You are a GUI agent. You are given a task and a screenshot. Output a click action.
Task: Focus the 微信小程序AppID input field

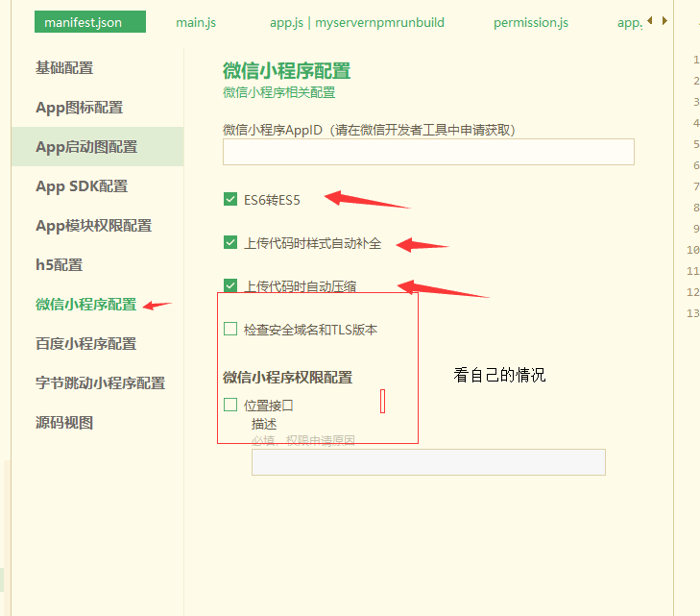pos(428,152)
